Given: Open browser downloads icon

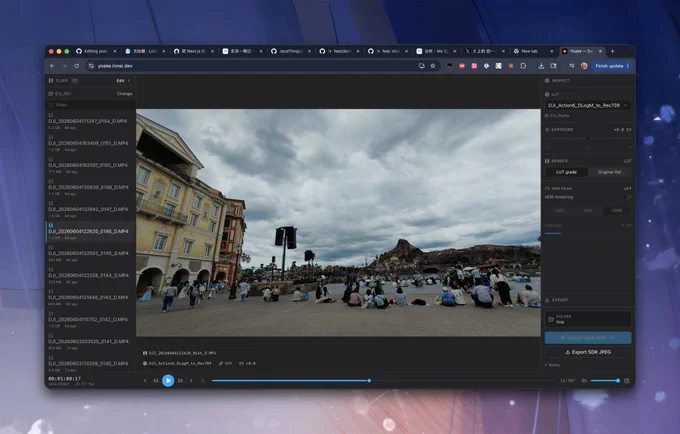Looking at the screenshot, I should coord(541,66).
